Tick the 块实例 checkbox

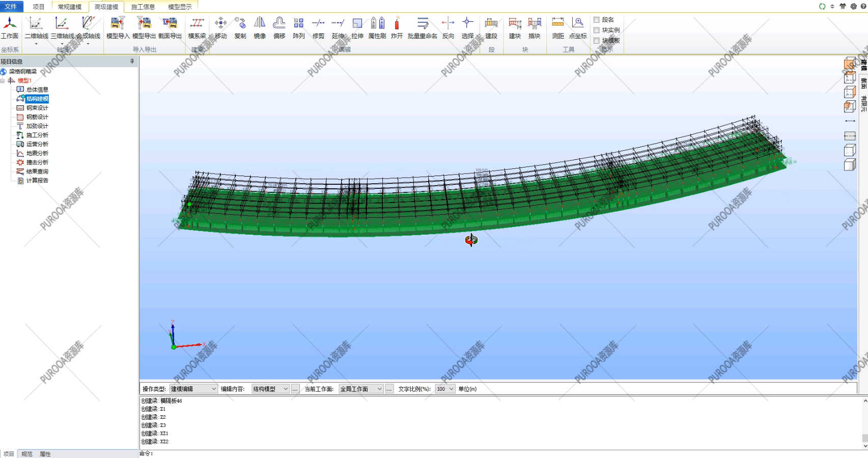(597, 30)
